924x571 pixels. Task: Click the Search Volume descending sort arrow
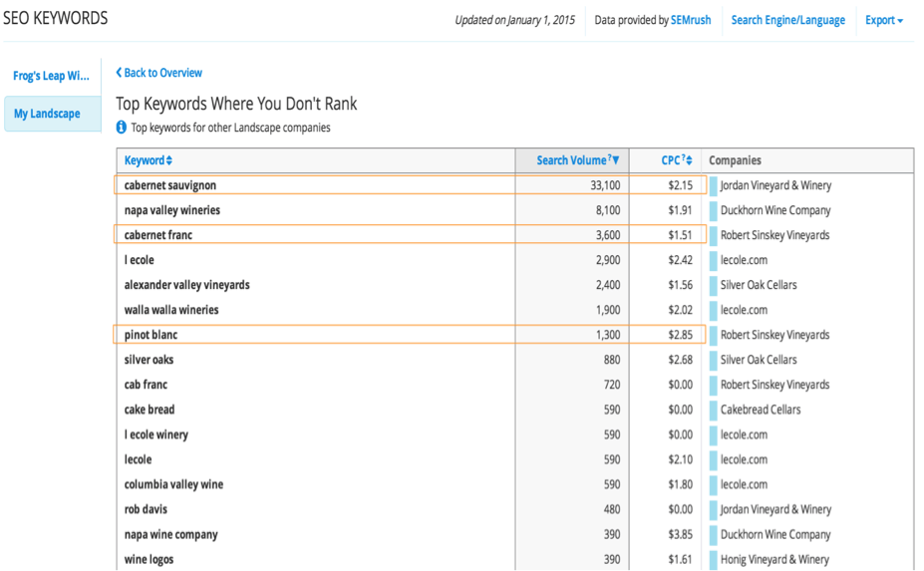point(616,160)
